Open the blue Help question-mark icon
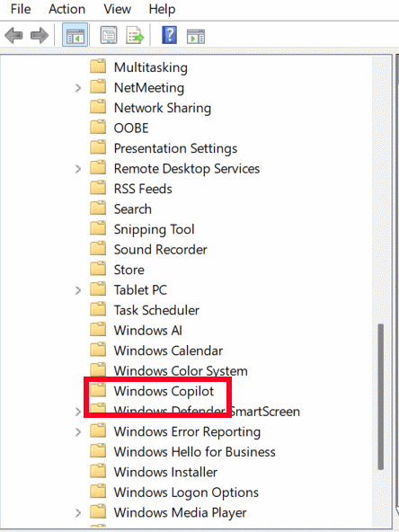399x532 pixels. tap(169, 35)
